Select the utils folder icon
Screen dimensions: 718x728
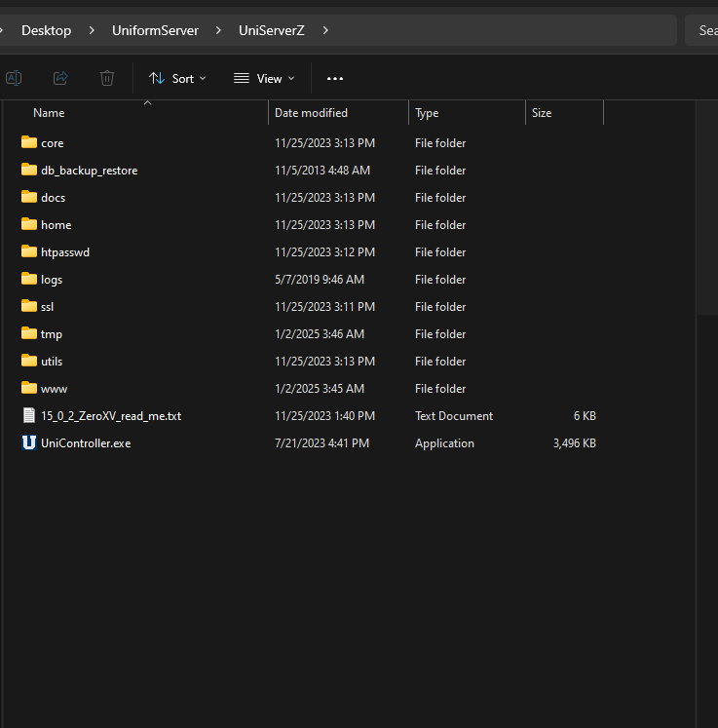pos(29,361)
